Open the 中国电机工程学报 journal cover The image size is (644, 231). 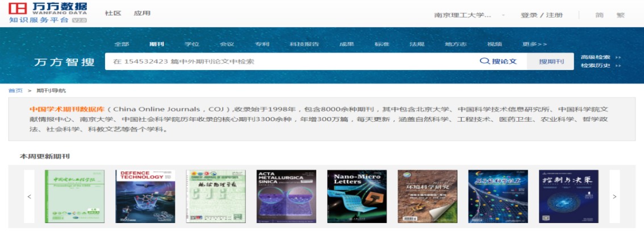pyautogui.click(x=75, y=196)
